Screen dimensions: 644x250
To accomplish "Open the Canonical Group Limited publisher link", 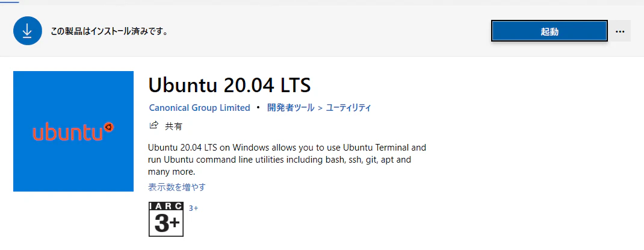I will [x=199, y=108].
